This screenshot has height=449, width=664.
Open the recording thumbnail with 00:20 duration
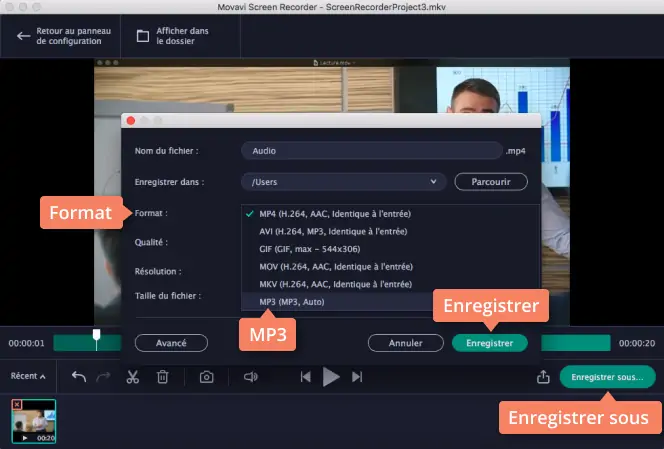pyautogui.click(x=34, y=421)
